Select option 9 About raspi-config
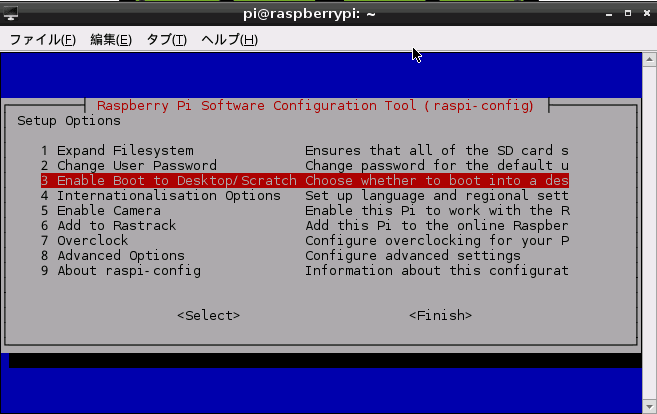657x414 pixels. 121,271
